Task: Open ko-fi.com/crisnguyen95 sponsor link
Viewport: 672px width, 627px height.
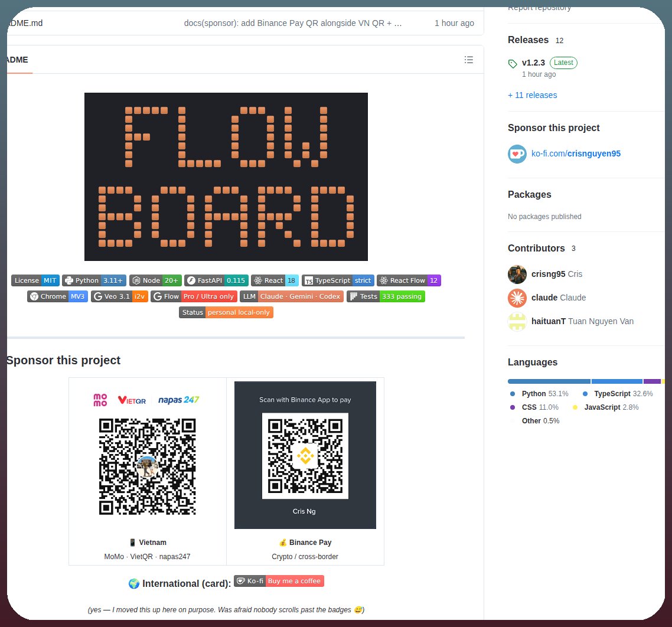Action: click(576, 154)
